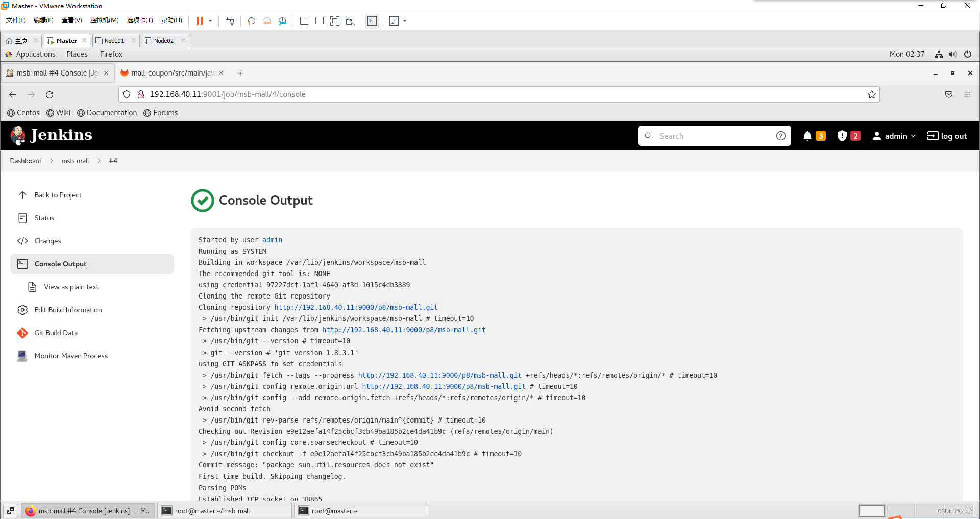The width and height of the screenshot is (980, 519).
Task: Click the power icon in GNOME top bar
Action: tap(968, 54)
